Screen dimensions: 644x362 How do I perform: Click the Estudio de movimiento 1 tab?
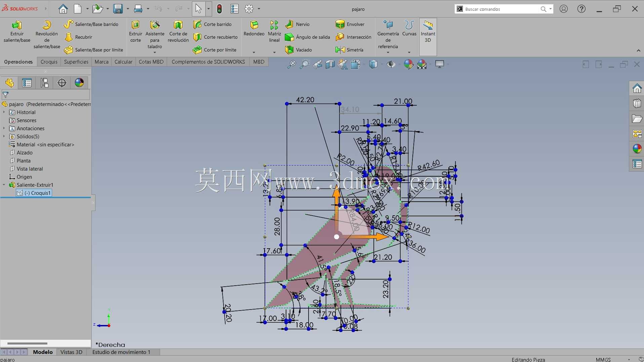(x=121, y=352)
